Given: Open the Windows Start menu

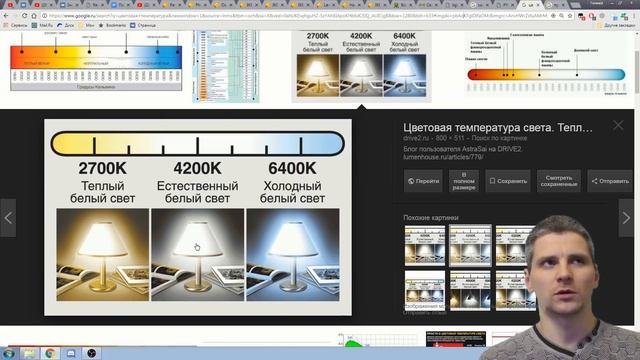Looking at the screenshot, I should point(9,353).
